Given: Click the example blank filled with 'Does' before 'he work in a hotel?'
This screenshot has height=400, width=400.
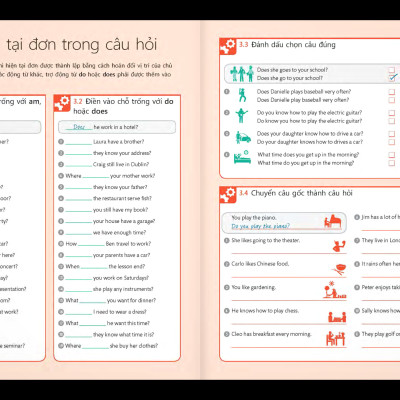Looking at the screenshot, I should click(79, 127).
